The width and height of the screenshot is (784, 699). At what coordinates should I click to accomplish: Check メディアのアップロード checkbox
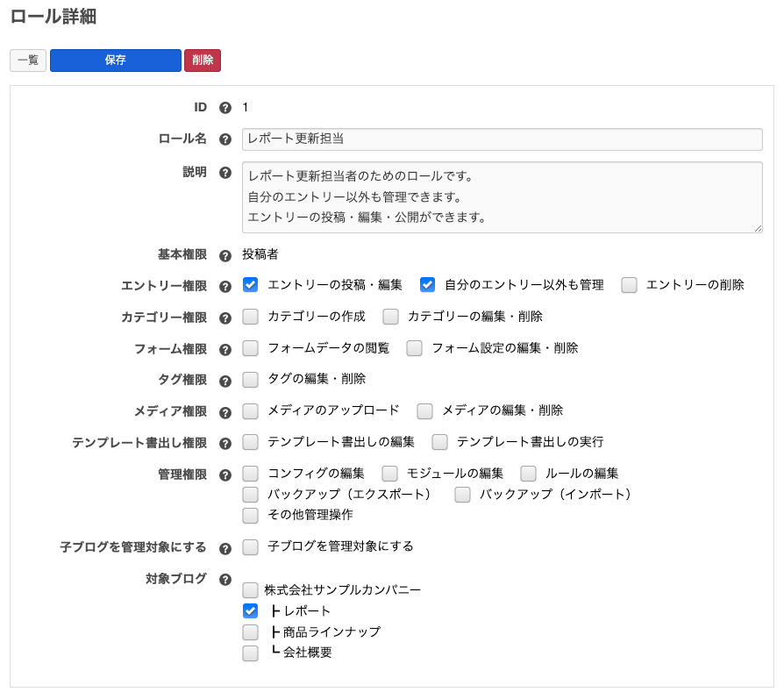click(x=251, y=410)
